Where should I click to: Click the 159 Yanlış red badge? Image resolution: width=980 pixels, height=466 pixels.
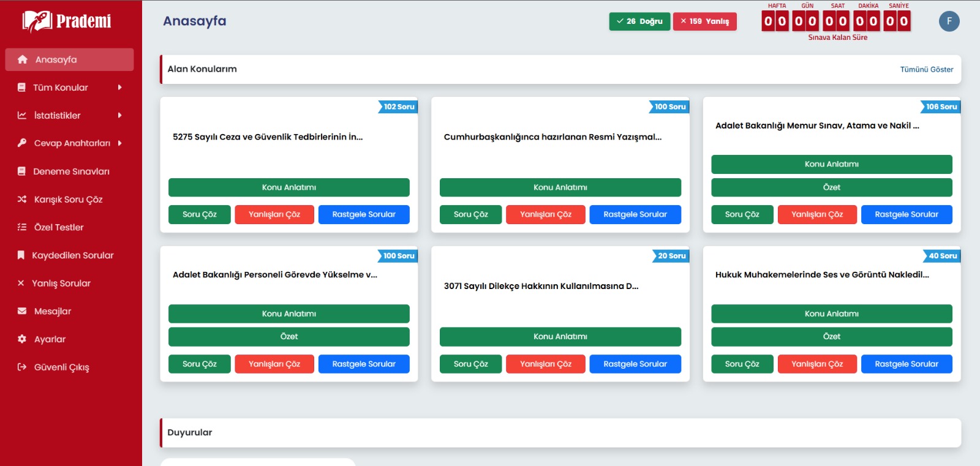tap(704, 21)
